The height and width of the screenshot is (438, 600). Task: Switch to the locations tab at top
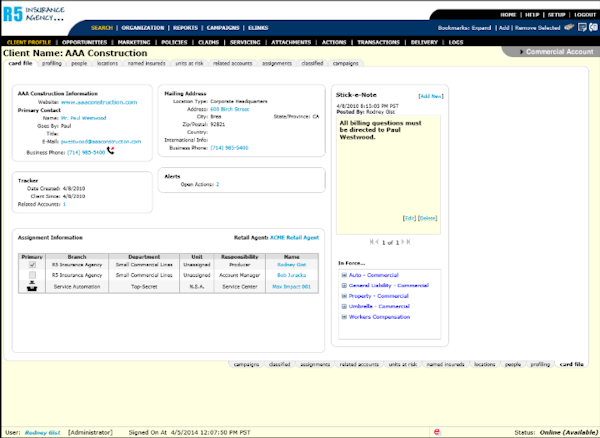coord(107,63)
